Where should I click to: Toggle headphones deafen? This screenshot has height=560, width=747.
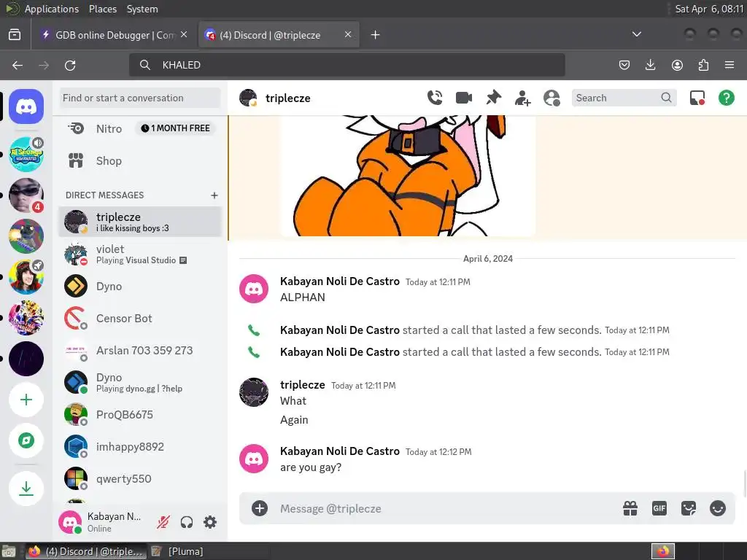point(187,522)
